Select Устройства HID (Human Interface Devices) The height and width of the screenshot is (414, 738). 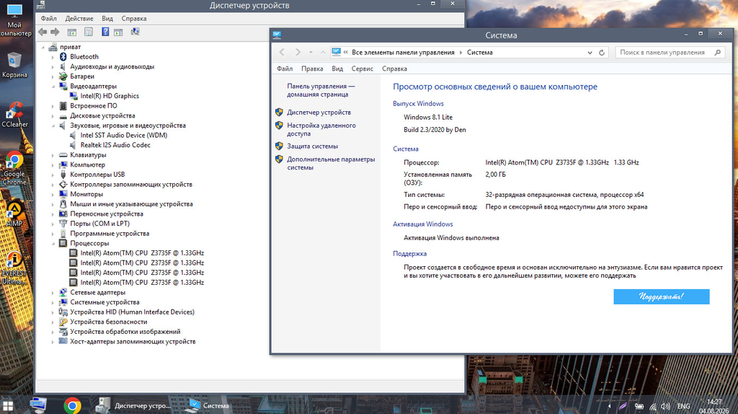pos(132,312)
